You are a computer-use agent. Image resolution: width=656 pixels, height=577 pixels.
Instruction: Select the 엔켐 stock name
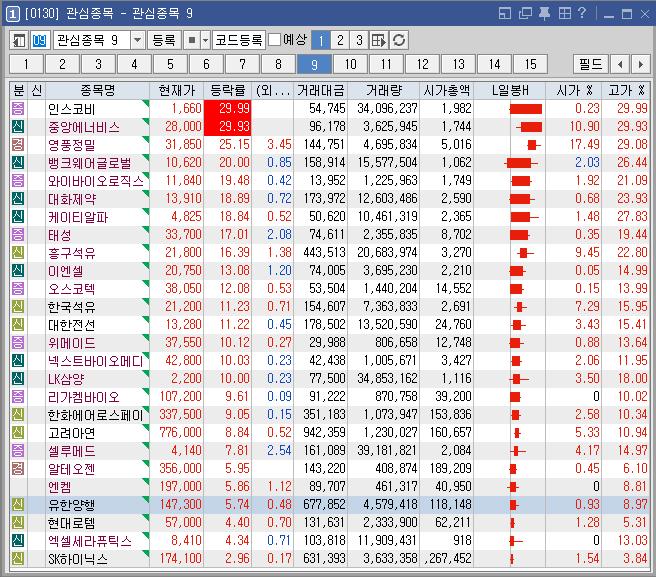tap(59, 487)
